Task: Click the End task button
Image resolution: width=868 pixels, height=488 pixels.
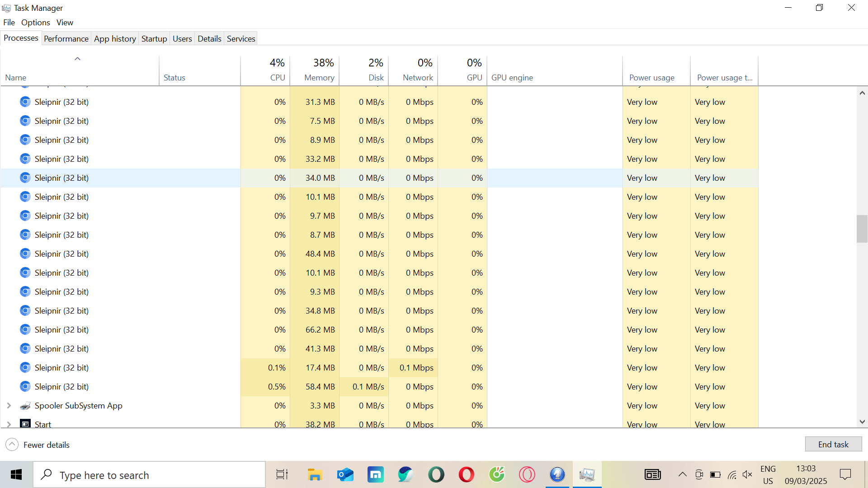Action: (x=833, y=444)
